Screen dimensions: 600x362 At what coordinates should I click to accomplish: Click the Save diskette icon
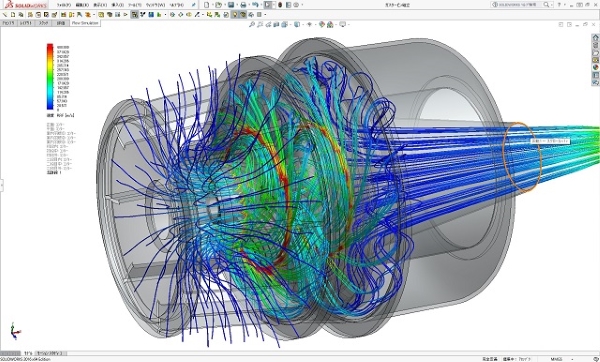[x=231, y=5]
